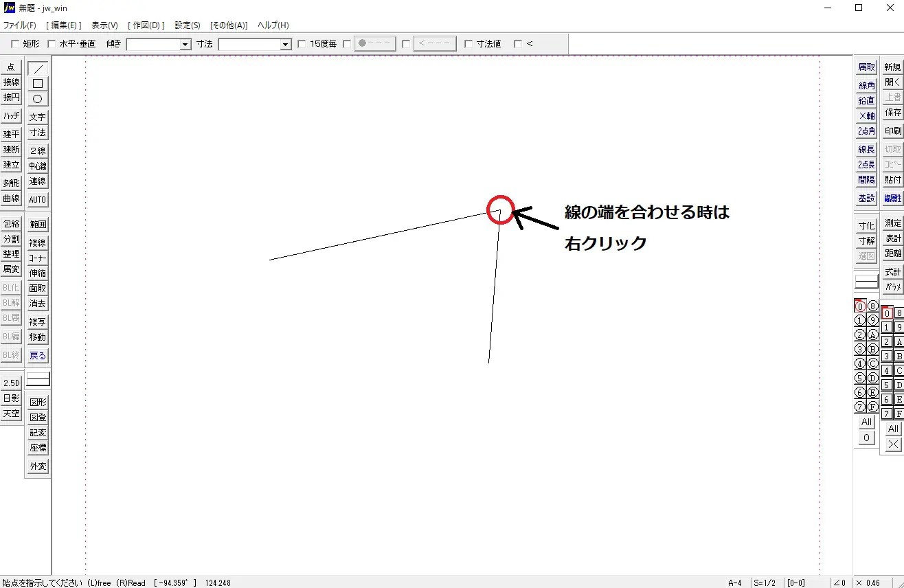Enable the 水平・垂直 checkbox
904x588 pixels.
(52, 44)
